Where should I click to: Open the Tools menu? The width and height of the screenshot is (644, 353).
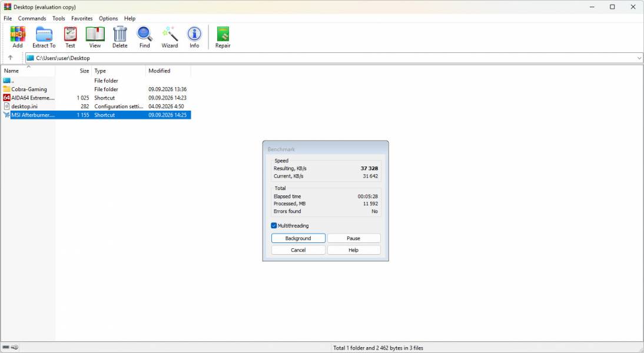click(59, 18)
